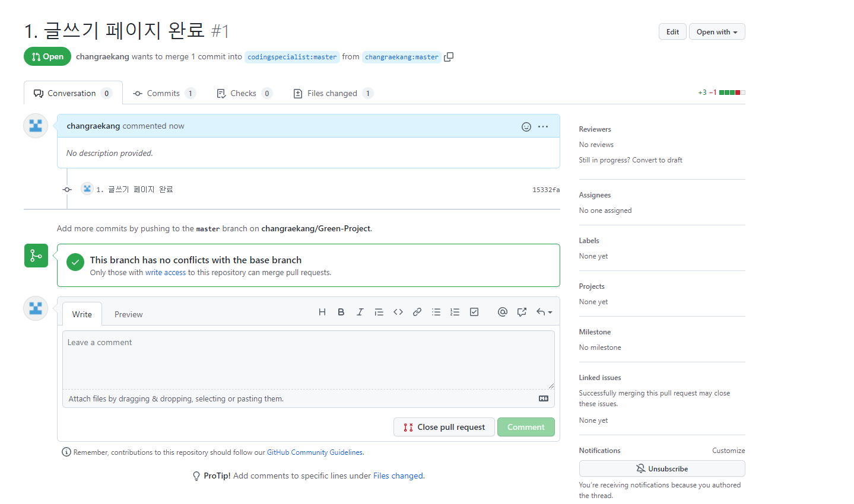This screenshot has width=854, height=504.
Task: Open the 'Open with' dropdown
Action: tap(717, 32)
